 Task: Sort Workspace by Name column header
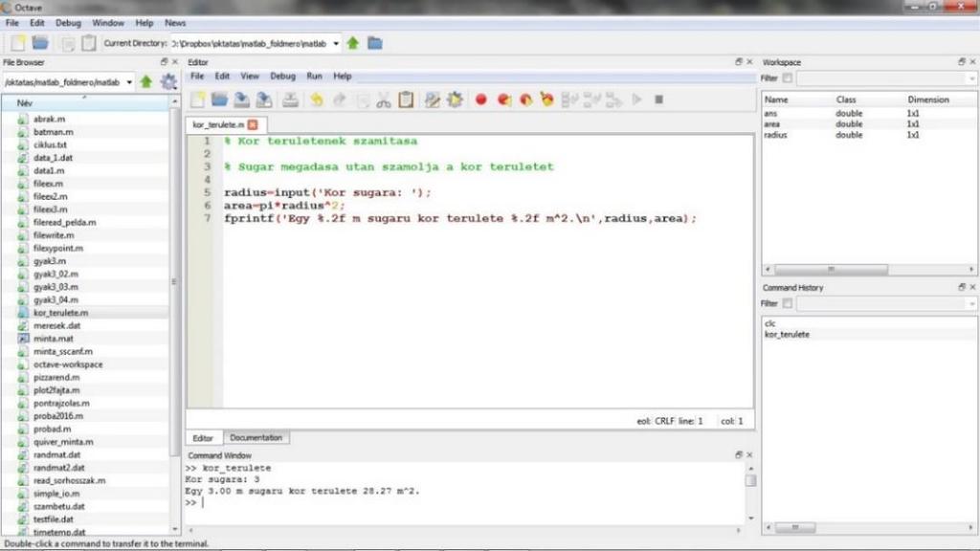click(776, 99)
